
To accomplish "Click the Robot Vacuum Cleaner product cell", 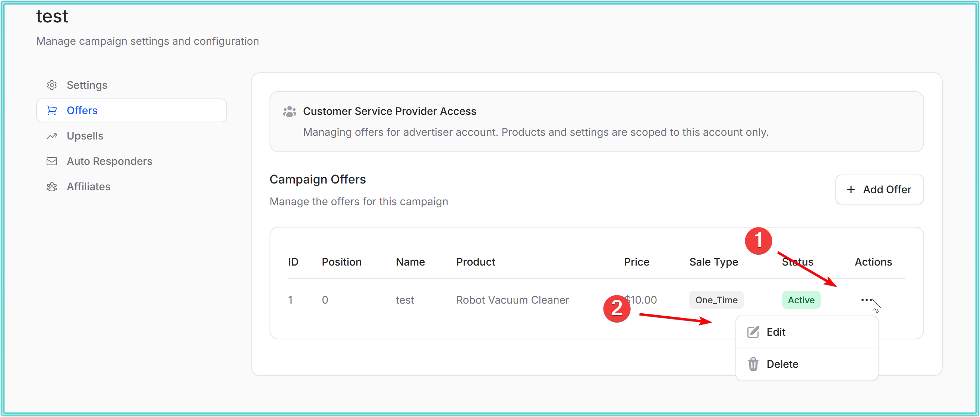I will click(513, 300).
